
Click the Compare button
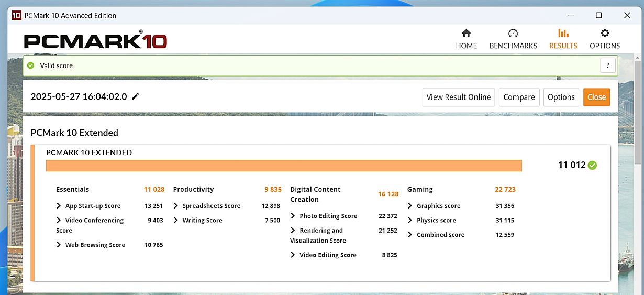tap(519, 97)
